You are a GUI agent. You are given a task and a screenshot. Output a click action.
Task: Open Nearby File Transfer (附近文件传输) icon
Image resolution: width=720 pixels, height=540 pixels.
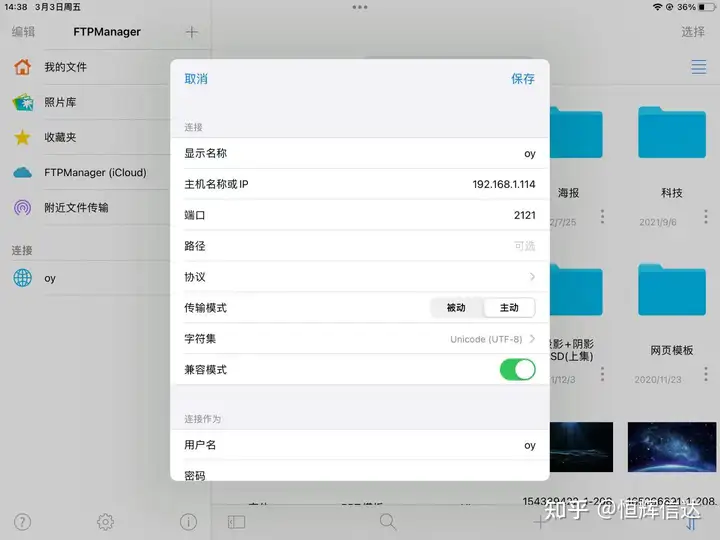point(22,208)
